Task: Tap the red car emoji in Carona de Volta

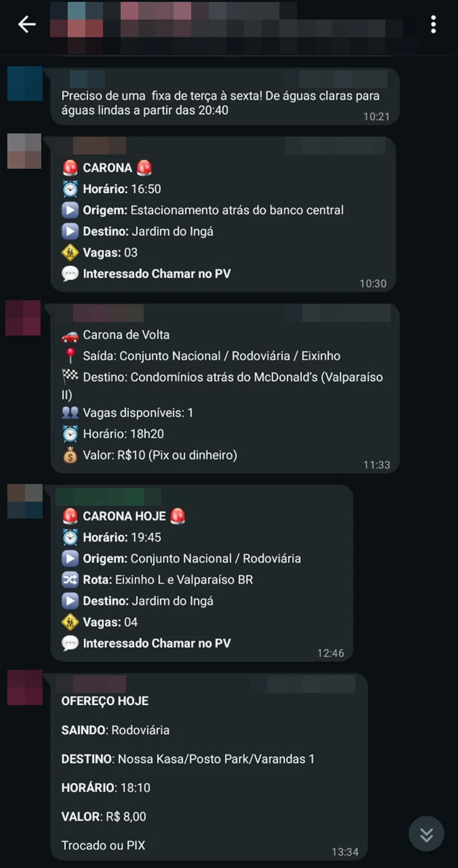Action: (x=70, y=336)
